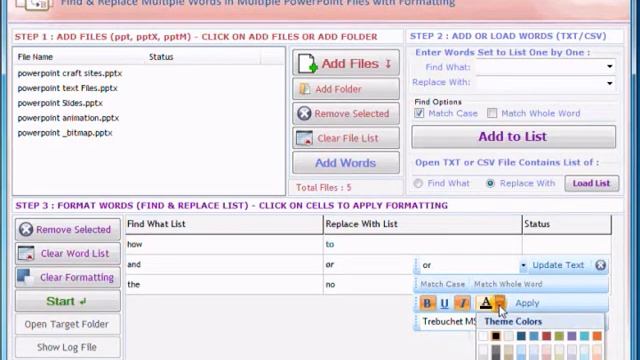640x360 pixels.
Task: Click the 'how' cell in Find What List
Action: coord(224,244)
